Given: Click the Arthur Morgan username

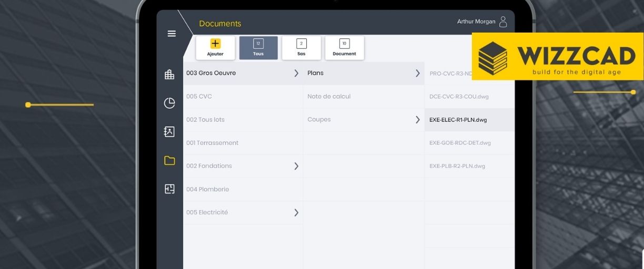Looking at the screenshot, I should [476, 22].
